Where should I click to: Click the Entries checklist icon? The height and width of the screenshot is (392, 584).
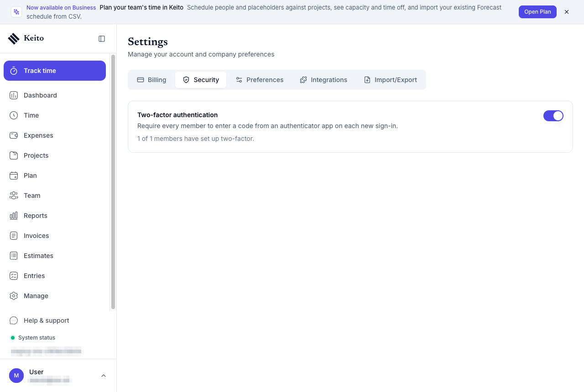coord(14,276)
